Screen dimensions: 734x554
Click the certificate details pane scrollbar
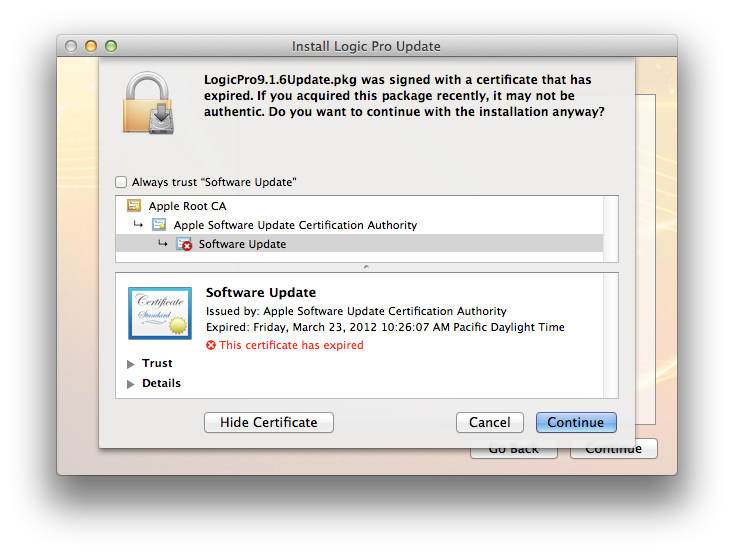tap(610, 335)
